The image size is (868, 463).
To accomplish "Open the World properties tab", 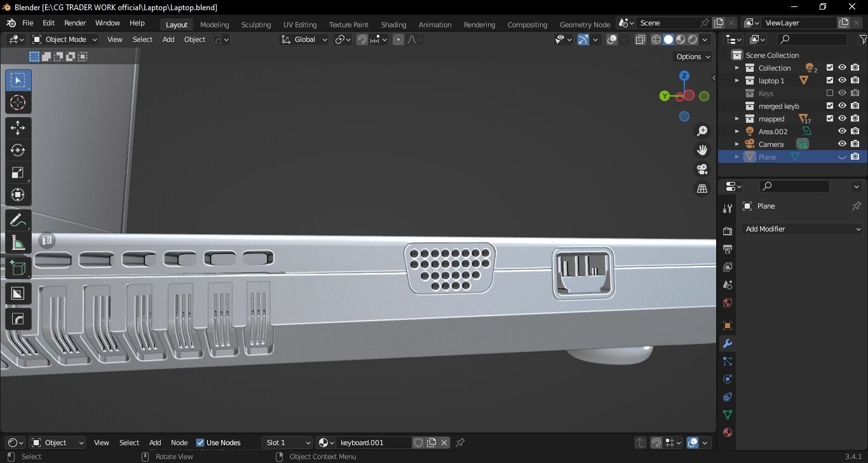I will click(x=728, y=303).
